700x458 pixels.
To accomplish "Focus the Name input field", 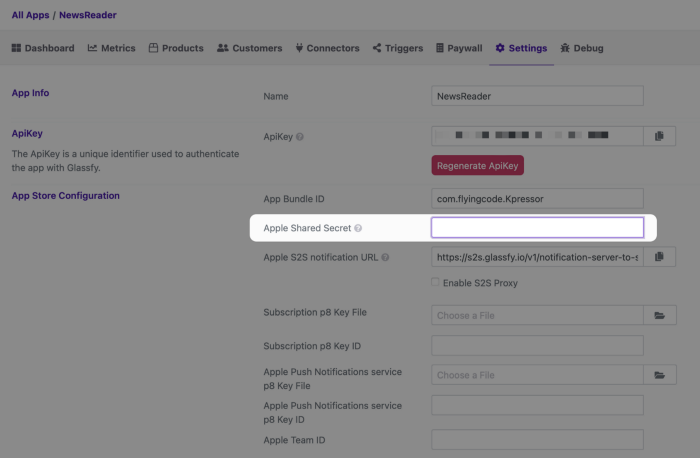I will coord(537,96).
